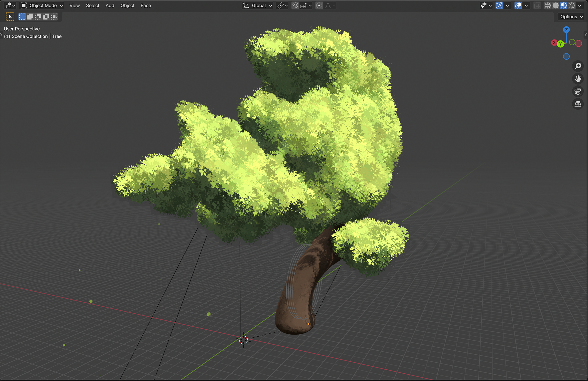Viewport: 588px width, 381px height.
Task: Open the View menu
Action: pyautogui.click(x=74, y=6)
